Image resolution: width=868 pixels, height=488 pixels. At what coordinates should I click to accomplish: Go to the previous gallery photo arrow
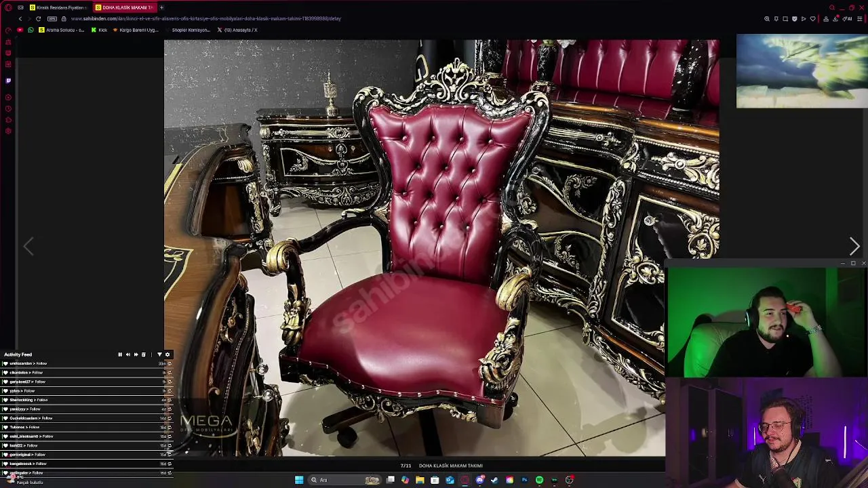point(28,246)
